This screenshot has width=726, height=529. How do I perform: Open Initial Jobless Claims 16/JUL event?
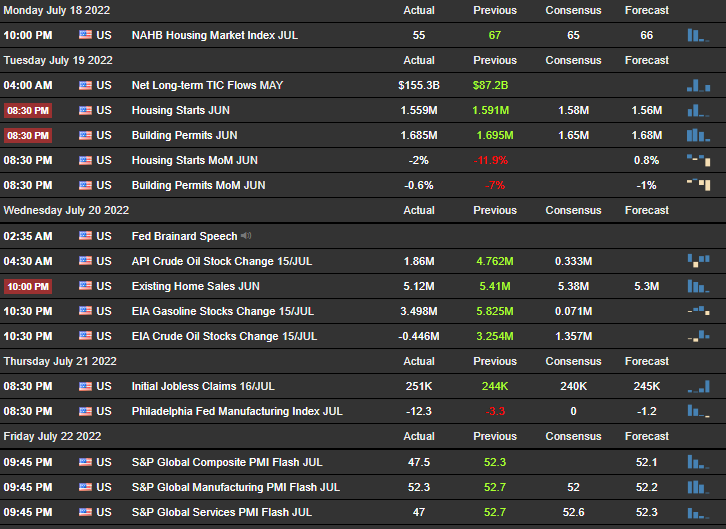[203, 386]
